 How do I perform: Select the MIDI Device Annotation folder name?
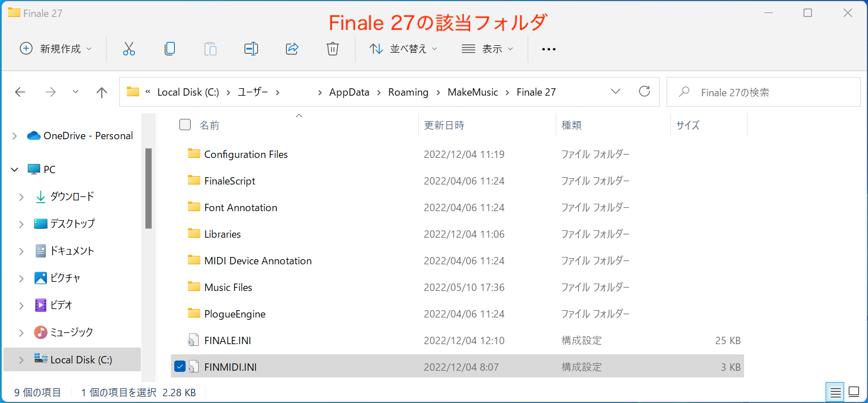click(x=258, y=261)
